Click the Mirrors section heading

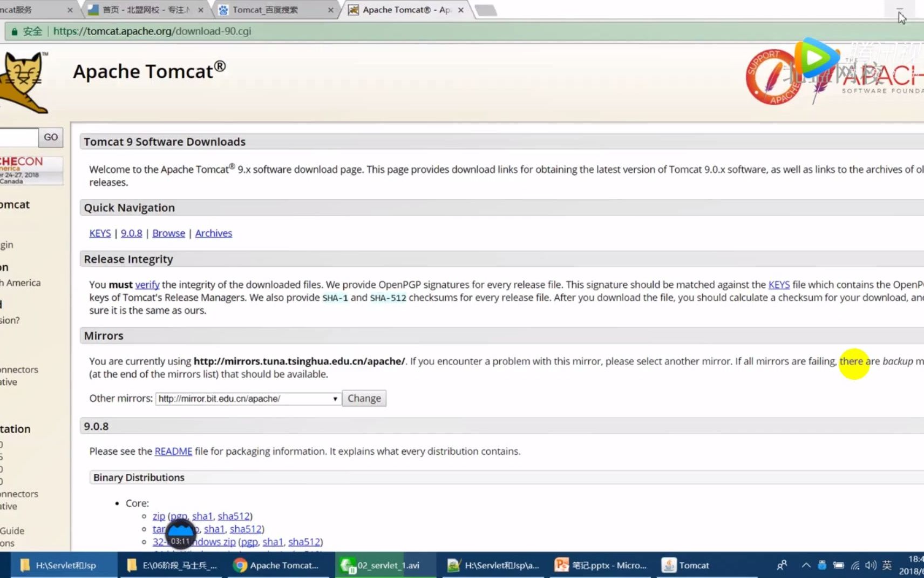(x=104, y=336)
